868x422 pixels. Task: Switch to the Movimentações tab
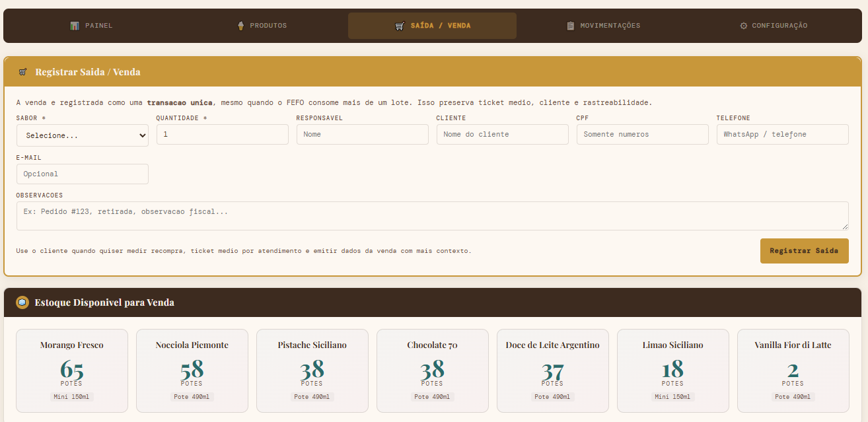[x=604, y=26]
